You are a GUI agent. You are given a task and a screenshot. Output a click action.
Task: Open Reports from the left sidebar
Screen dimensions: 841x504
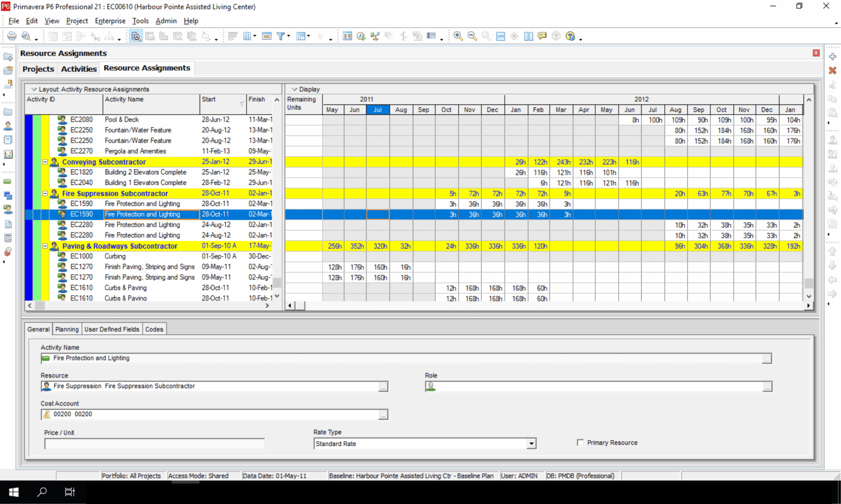8,140
